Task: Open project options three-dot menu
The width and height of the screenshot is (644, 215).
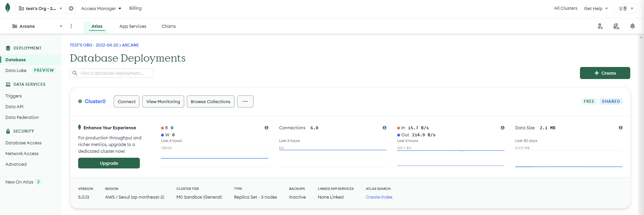Action: pos(71,26)
